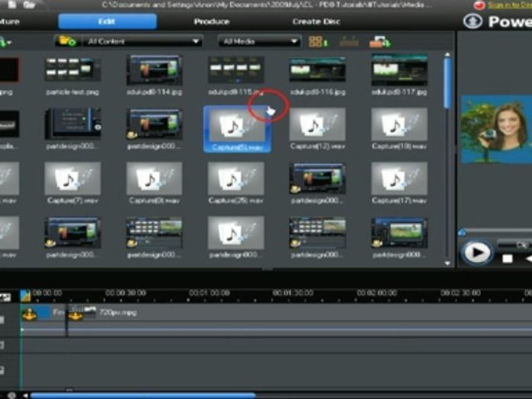Select the Capture(12).wav audio clip
This screenshot has height=399, width=532.
318,124
